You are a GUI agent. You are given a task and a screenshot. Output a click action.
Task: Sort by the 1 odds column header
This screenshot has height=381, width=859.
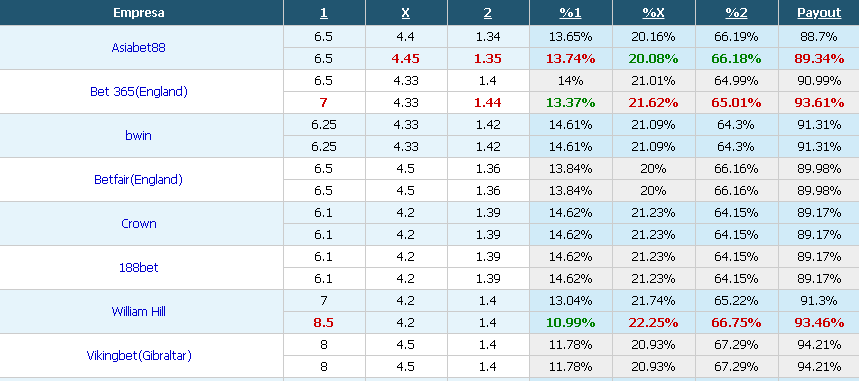pyautogui.click(x=324, y=13)
